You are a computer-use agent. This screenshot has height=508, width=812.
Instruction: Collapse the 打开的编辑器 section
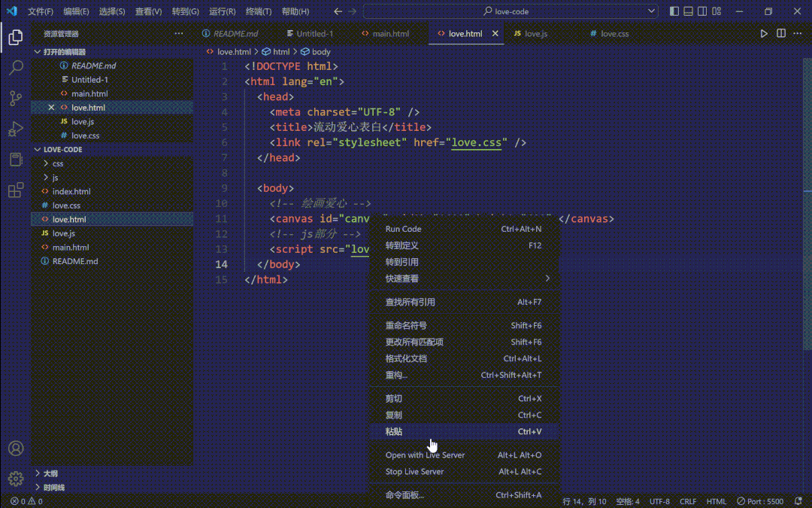38,52
